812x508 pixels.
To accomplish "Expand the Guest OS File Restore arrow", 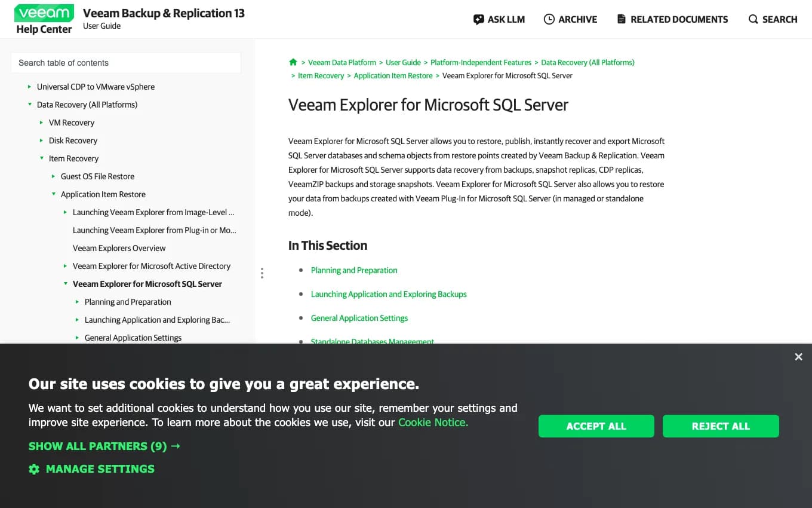I will point(54,176).
